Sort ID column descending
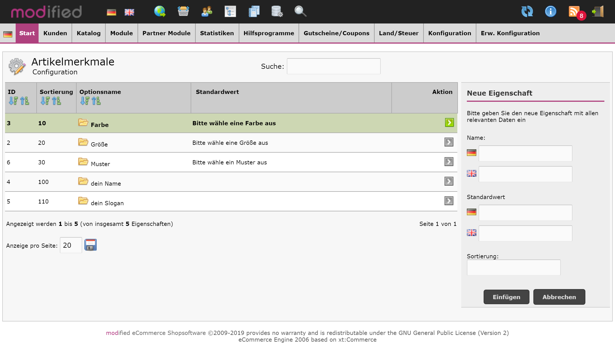Image resolution: width=615 pixels, height=364 pixels. pyautogui.click(x=13, y=101)
